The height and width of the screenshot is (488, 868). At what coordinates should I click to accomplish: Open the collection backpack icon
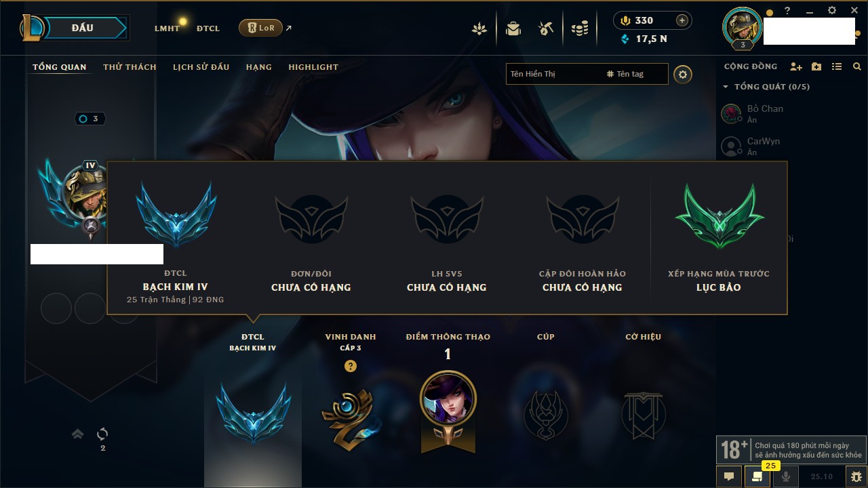point(513,28)
